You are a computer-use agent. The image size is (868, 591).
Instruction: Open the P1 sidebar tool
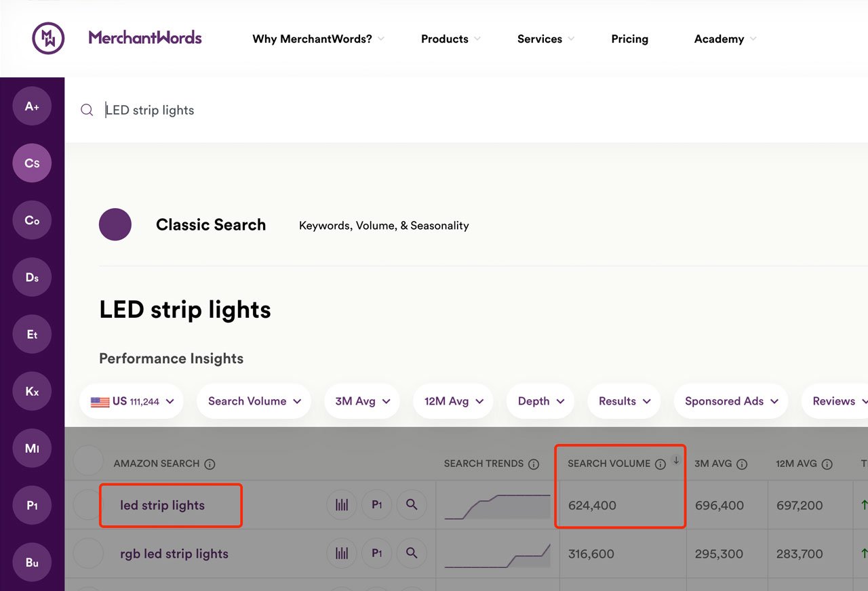click(32, 506)
